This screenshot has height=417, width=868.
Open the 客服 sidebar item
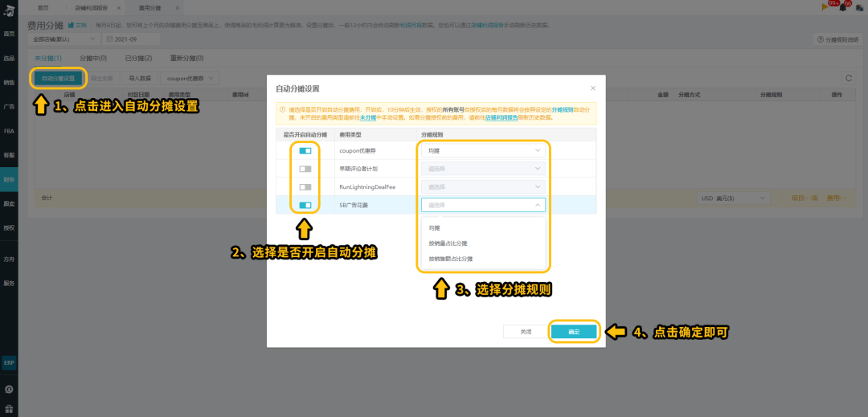pos(9,155)
